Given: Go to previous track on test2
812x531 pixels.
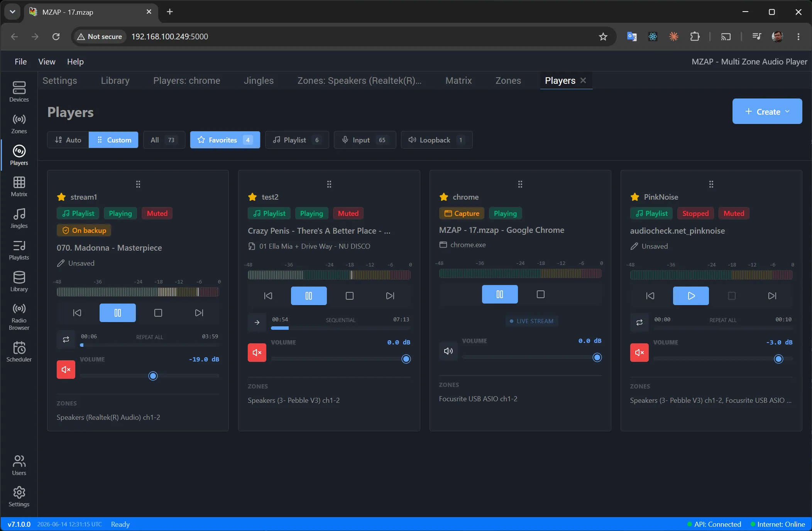Looking at the screenshot, I should point(268,296).
